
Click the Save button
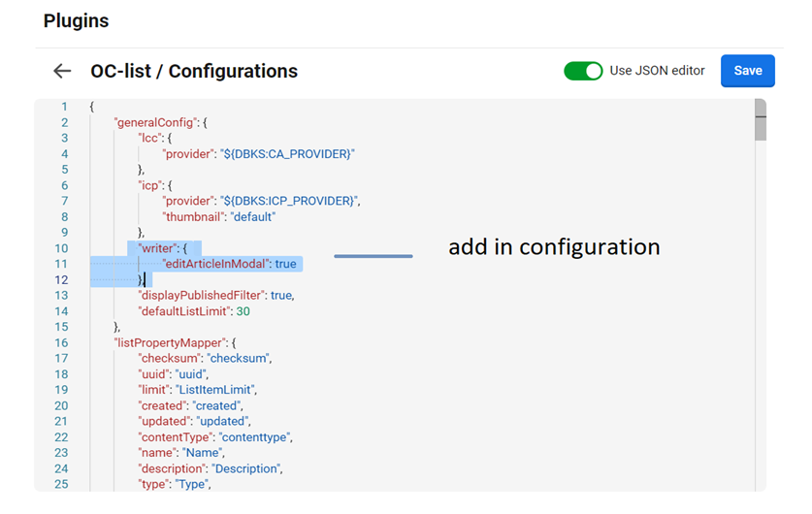(x=747, y=71)
